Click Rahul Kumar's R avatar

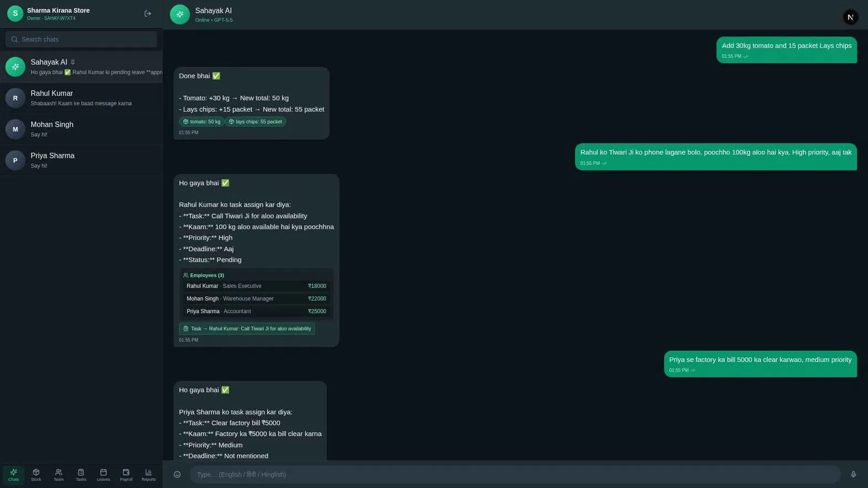click(15, 98)
